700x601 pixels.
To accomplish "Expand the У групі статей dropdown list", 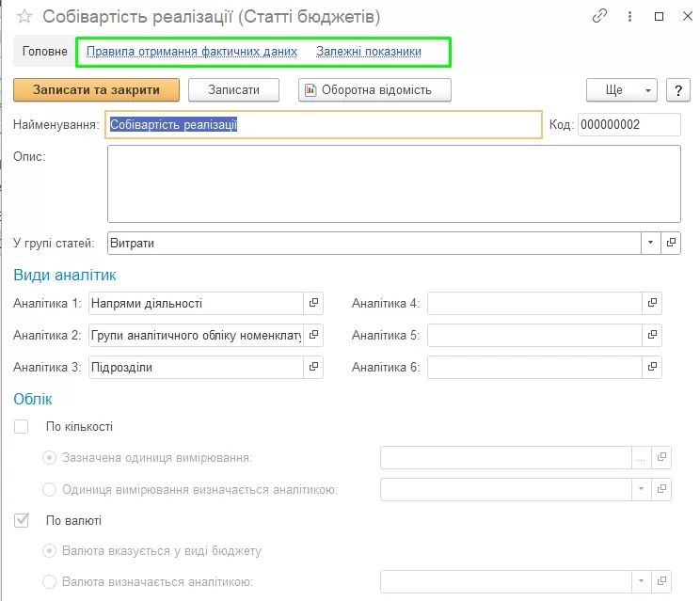I will (x=650, y=243).
